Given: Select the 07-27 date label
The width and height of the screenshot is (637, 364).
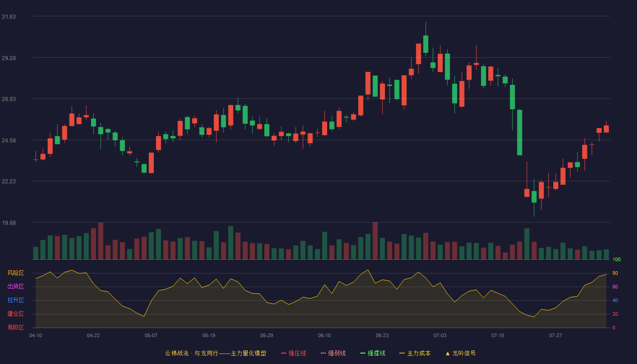Looking at the screenshot, I should pyautogui.click(x=556, y=335).
